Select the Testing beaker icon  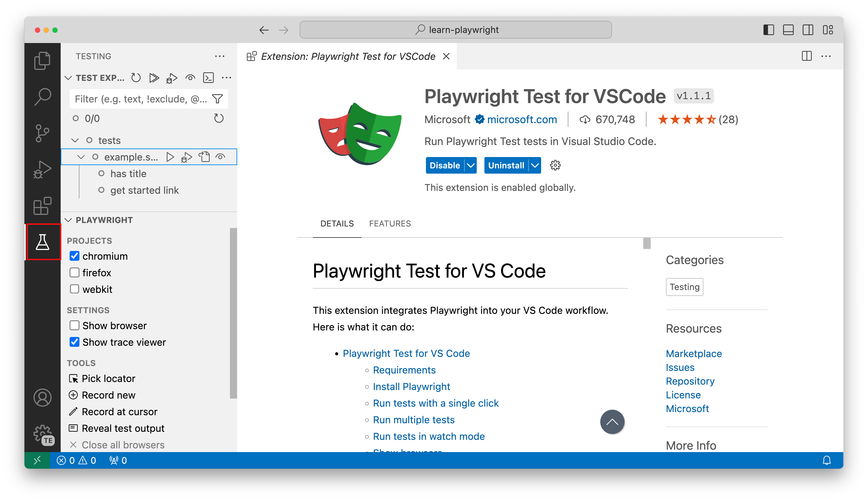coord(42,242)
